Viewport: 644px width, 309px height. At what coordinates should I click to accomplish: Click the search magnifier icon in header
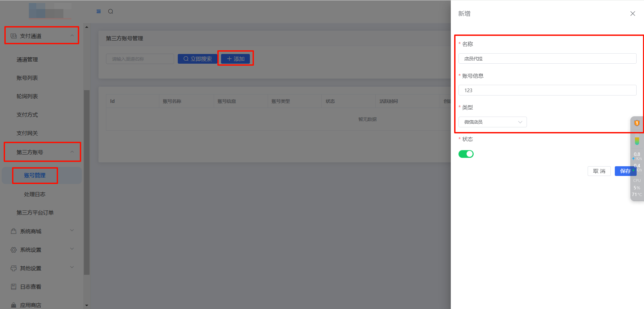[x=110, y=11]
